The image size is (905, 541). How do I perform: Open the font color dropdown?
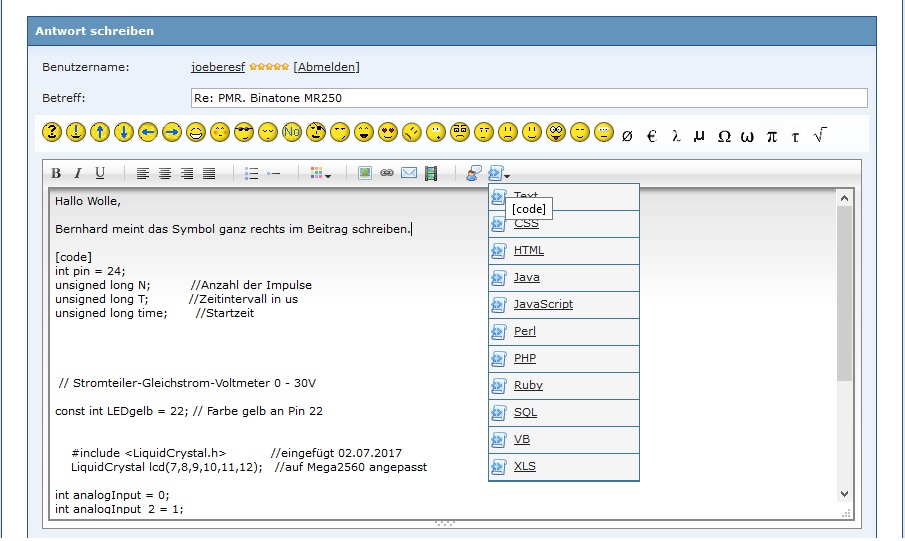pos(320,174)
